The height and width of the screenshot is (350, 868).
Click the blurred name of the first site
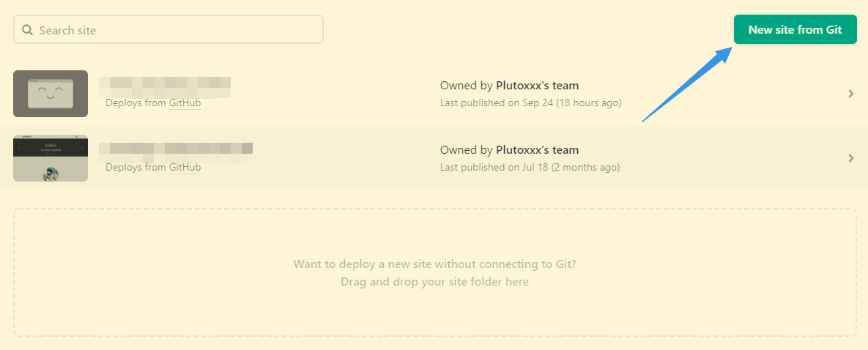point(165,86)
